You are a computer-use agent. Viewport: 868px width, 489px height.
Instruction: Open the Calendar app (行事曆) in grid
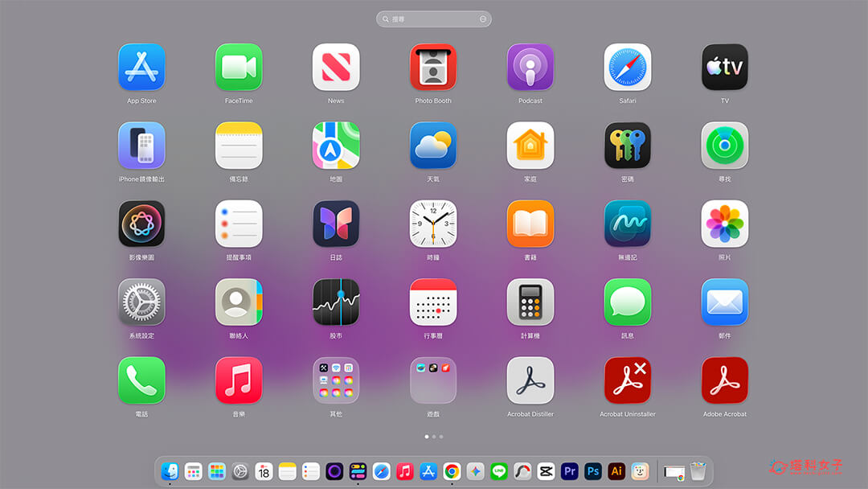tap(433, 302)
